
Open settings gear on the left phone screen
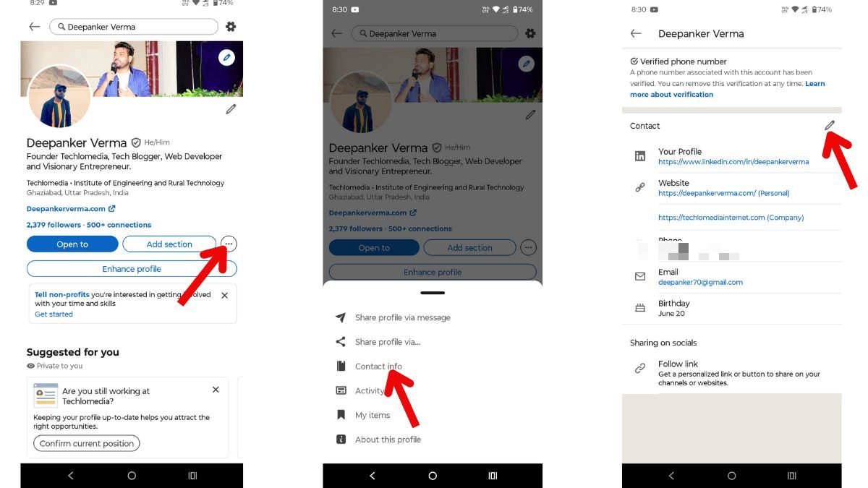click(x=231, y=27)
